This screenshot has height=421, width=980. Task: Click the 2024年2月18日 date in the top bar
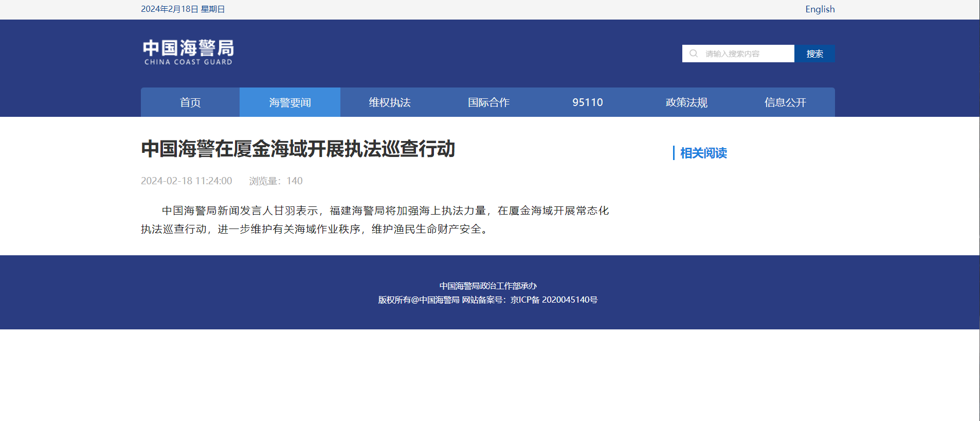[x=183, y=9]
